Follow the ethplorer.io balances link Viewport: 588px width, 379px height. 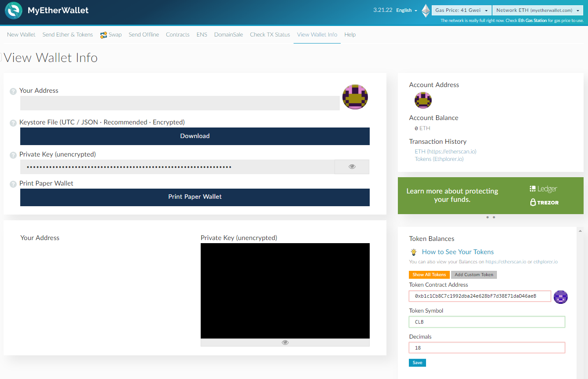[x=545, y=262]
